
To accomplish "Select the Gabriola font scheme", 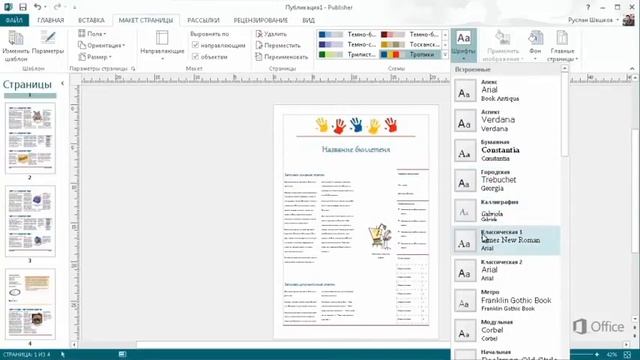I will 506,211.
